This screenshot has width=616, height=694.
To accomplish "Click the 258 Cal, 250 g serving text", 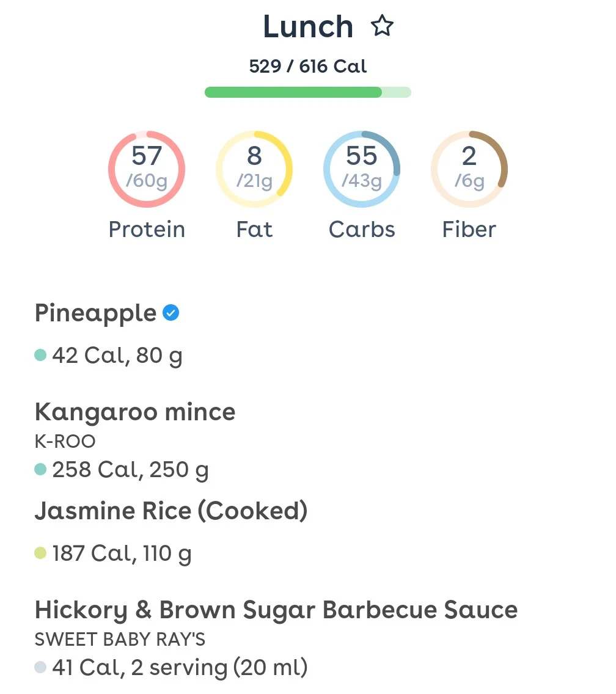I will [x=130, y=470].
